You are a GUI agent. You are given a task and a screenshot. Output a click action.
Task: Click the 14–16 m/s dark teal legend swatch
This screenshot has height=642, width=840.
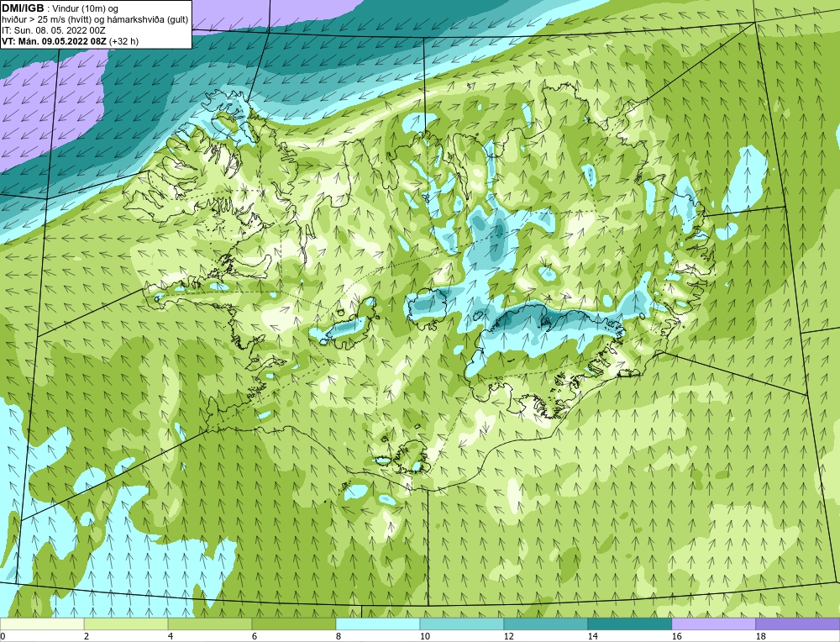tap(629, 624)
